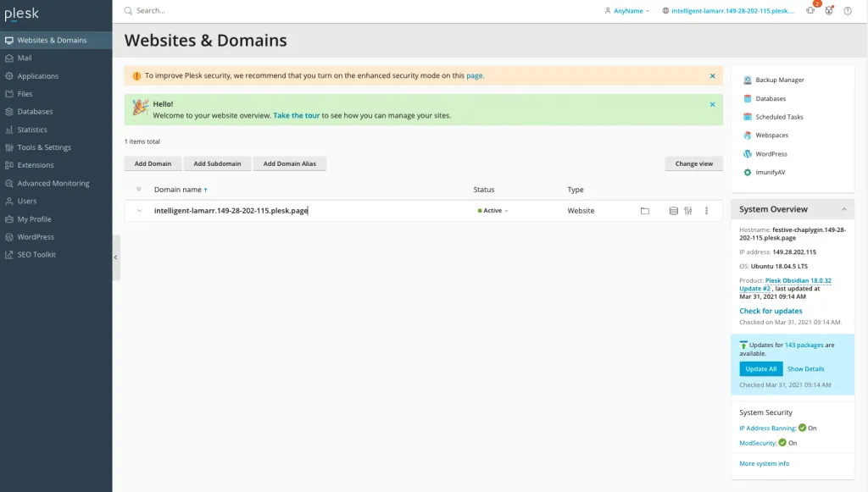Go to Mail in the sidebar

pos(25,58)
